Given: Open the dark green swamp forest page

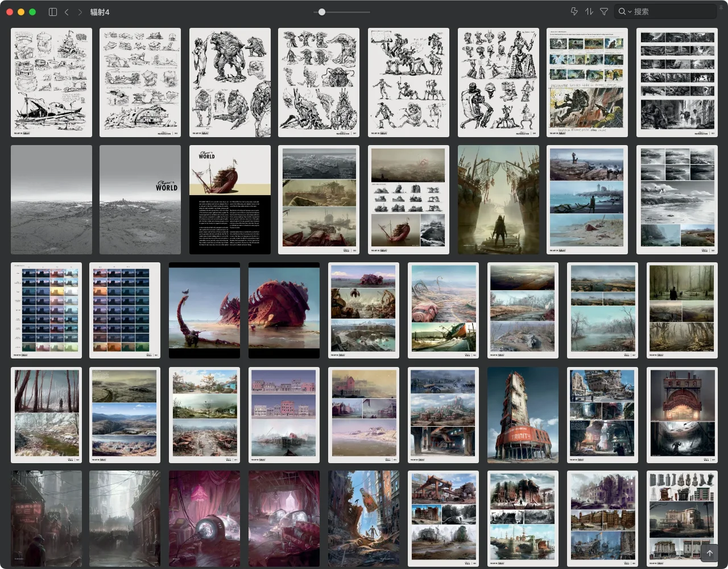Looking at the screenshot, I should pyautogui.click(x=682, y=311).
